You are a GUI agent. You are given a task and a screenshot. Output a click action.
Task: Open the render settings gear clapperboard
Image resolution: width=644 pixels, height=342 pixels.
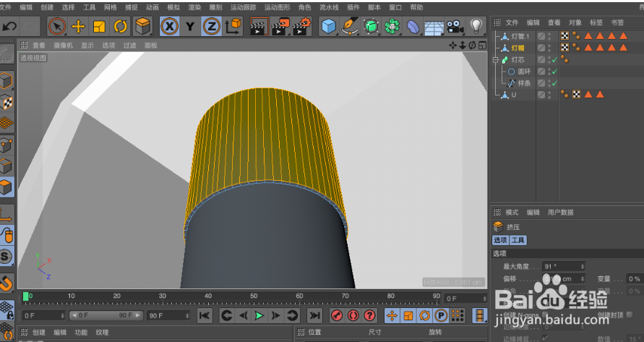tap(301, 27)
